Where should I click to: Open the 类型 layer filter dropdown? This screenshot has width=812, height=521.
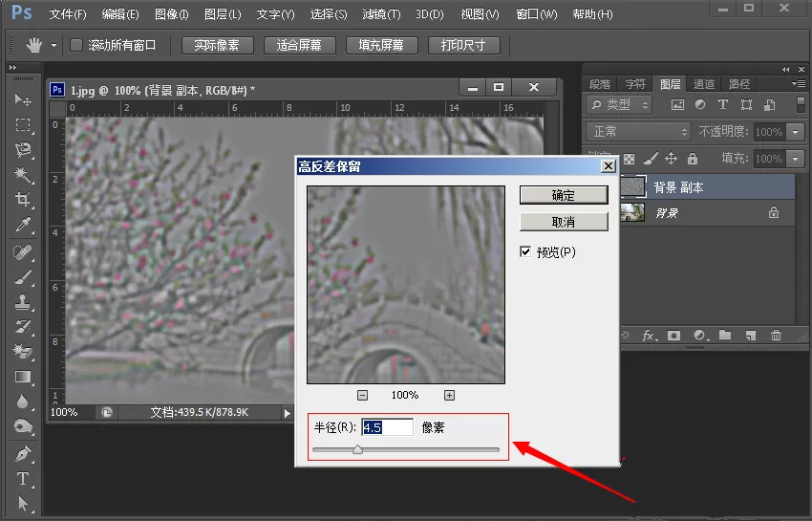(x=619, y=105)
